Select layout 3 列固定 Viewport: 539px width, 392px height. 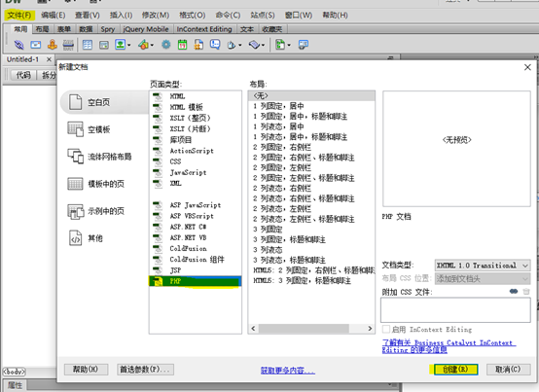click(x=311, y=230)
